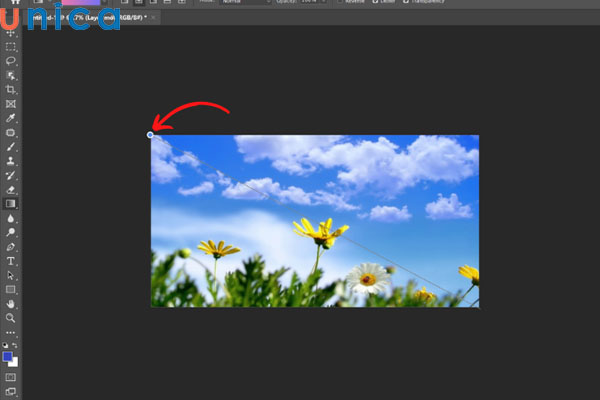This screenshot has height=400, width=600.
Task: Toggle the Reverse checkbox
Action: click(x=340, y=2)
